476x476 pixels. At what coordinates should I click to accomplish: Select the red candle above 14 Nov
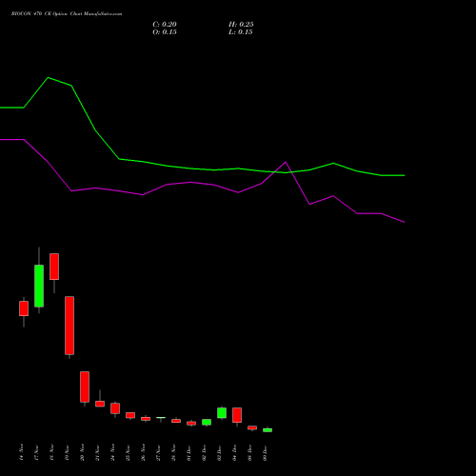24,308
